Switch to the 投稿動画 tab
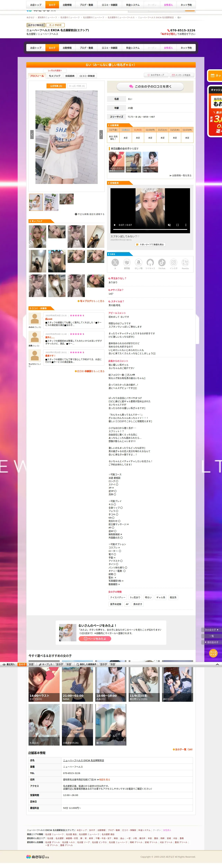222x868 pixels. click(70, 76)
